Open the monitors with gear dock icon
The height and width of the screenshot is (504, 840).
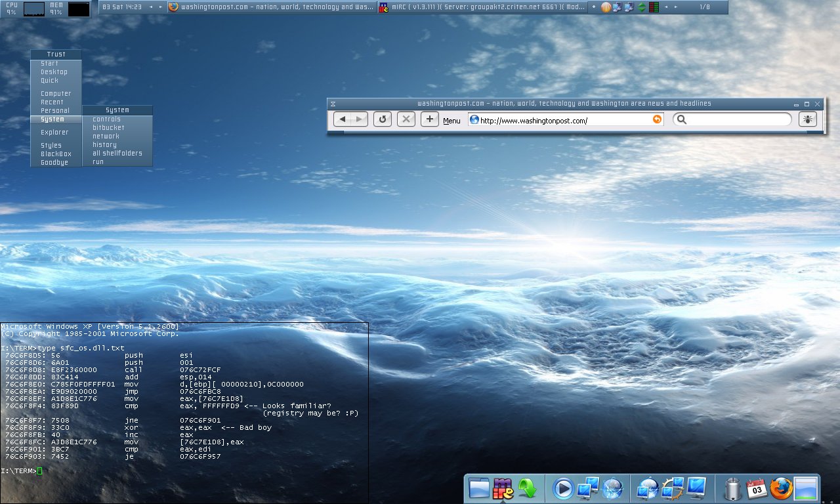coord(672,488)
